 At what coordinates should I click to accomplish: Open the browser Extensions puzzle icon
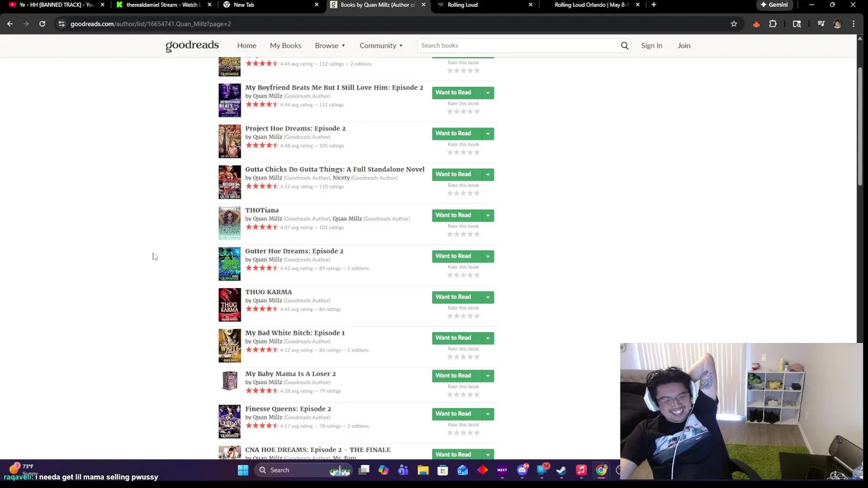pyautogui.click(x=773, y=24)
